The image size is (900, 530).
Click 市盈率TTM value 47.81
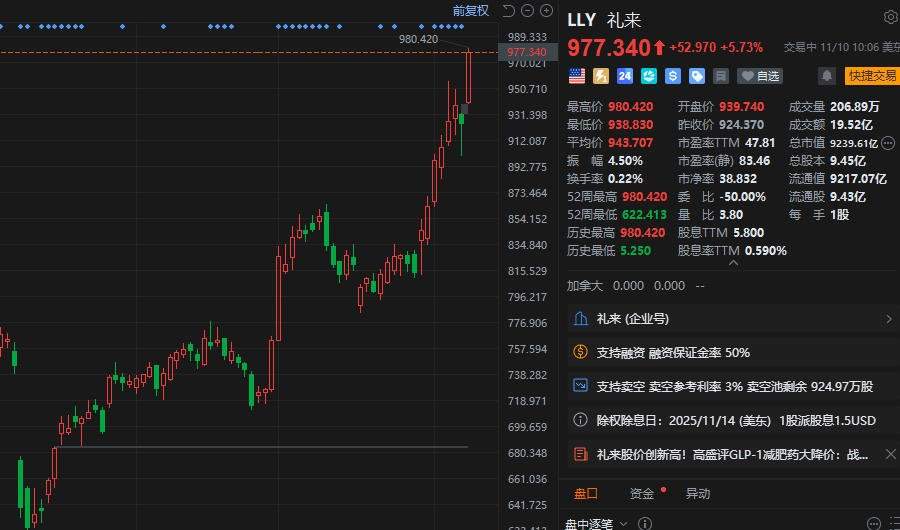point(760,142)
